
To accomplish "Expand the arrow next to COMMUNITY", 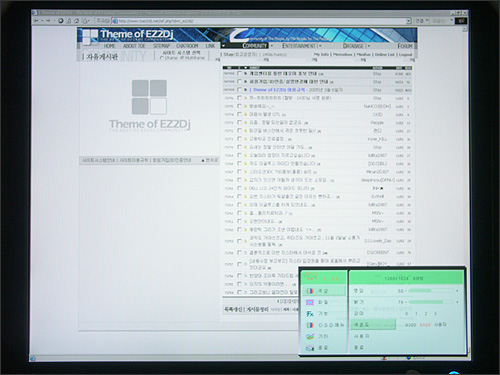I will 272,46.
